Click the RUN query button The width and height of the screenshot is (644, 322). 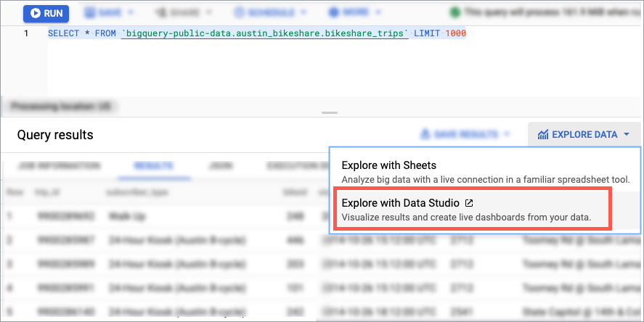click(46, 13)
